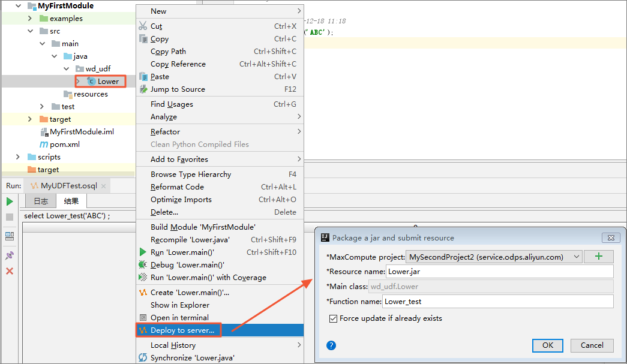Expand the examples folder
The height and width of the screenshot is (364, 627).
[x=30, y=19]
